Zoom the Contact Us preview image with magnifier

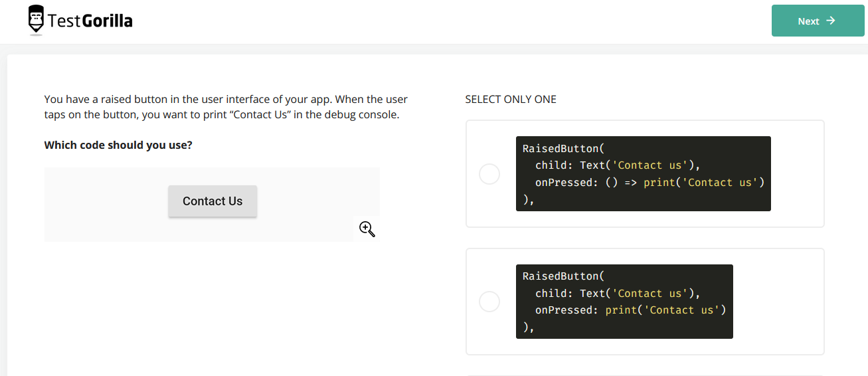pyautogui.click(x=367, y=229)
